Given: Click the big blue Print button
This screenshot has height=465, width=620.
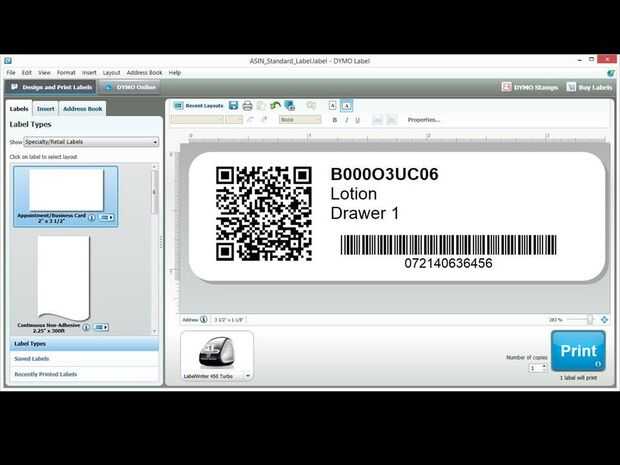Looking at the screenshot, I should [578, 351].
